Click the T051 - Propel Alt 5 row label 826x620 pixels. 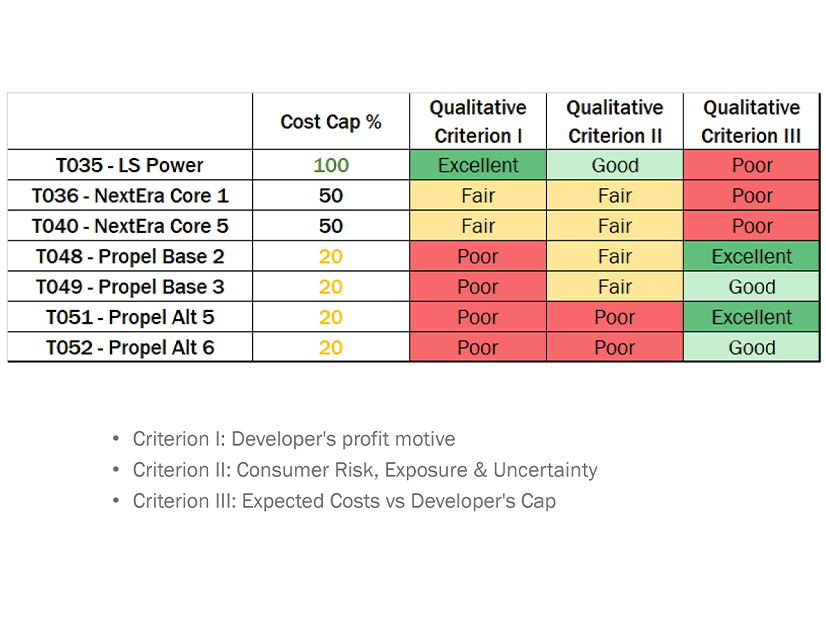[130, 317]
